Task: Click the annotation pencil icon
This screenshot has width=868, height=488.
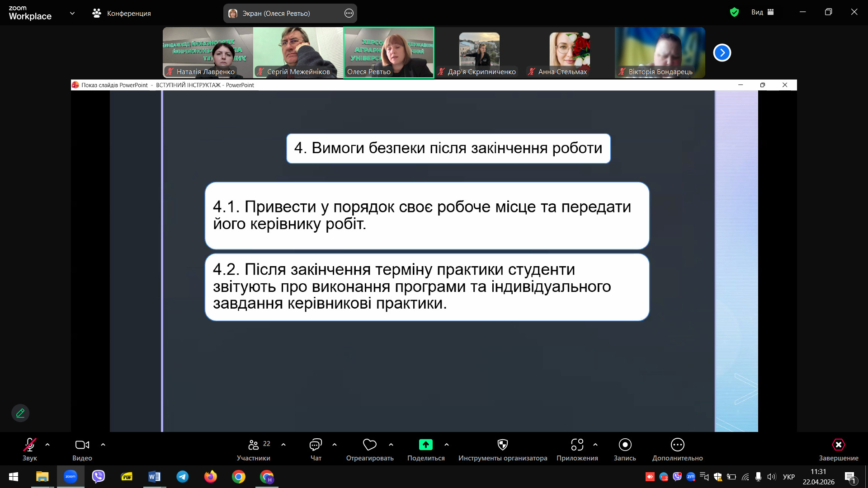Action: click(20, 413)
